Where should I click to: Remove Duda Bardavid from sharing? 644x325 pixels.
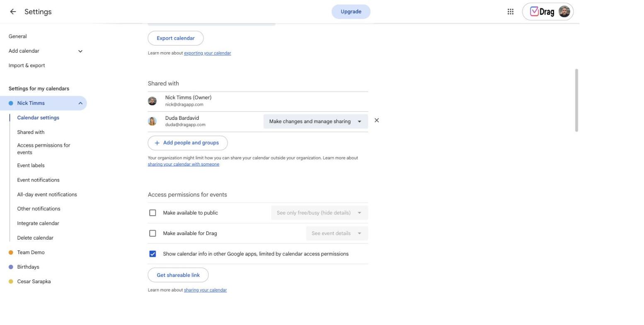[377, 120]
